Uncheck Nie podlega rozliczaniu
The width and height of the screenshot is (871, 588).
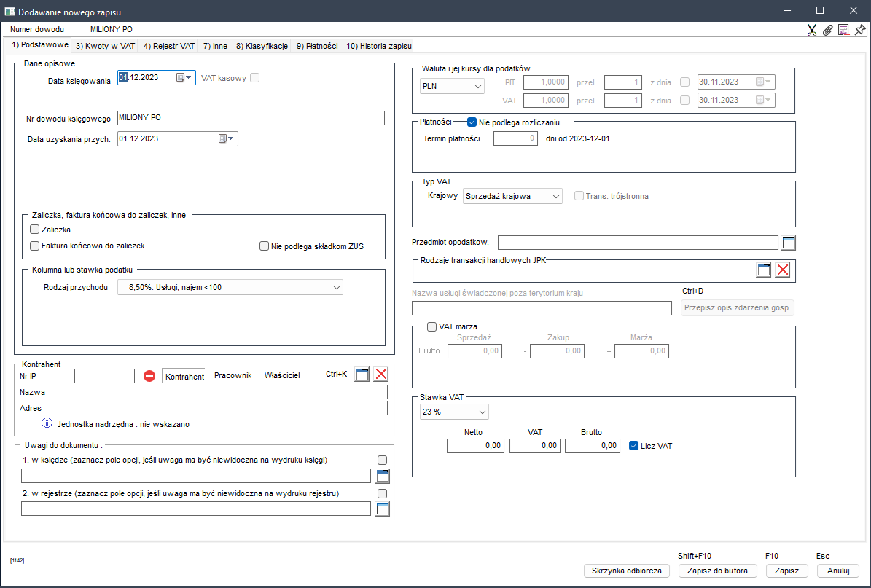point(472,122)
